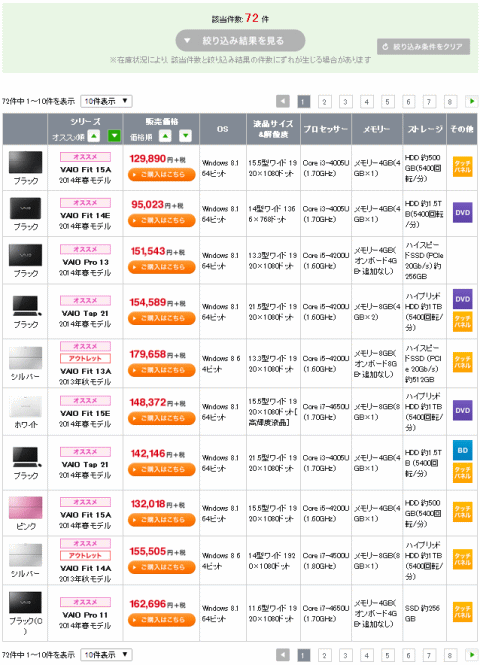Click ご購入はこちら for 132,018円 VAIO Fit 15A
The width and height of the screenshot is (480, 665).
tap(162, 520)
